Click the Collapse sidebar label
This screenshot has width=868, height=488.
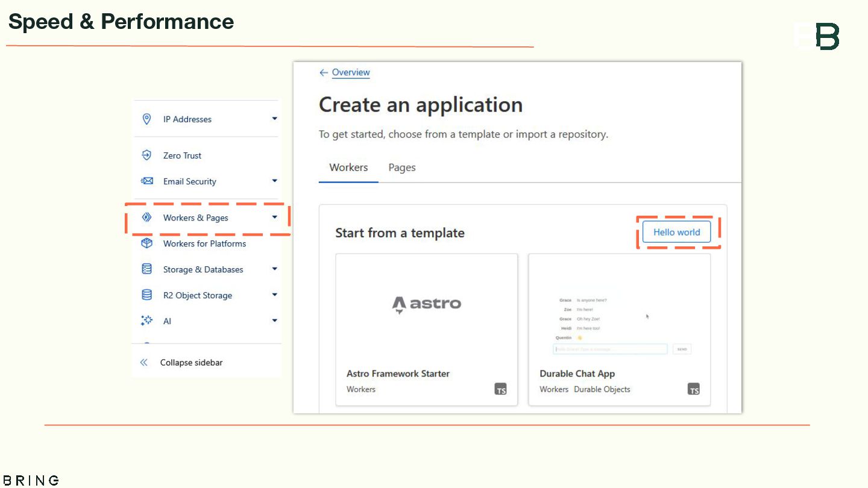(191, 363)
